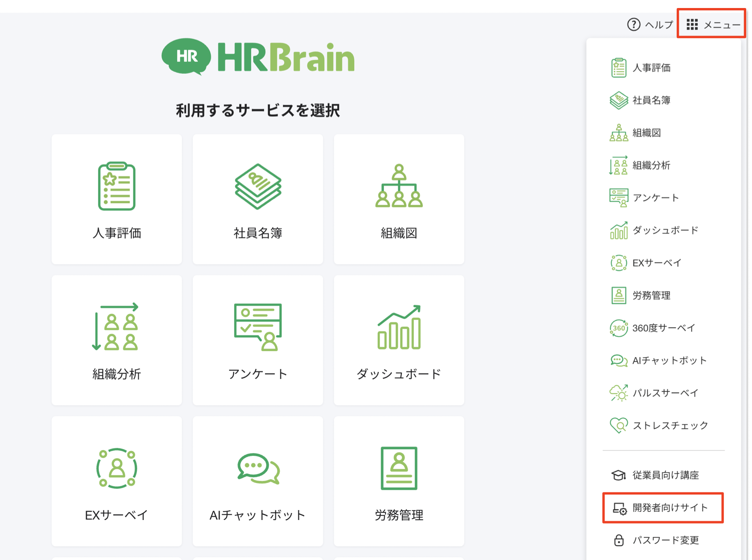752x560 pixels.
Task: Open 開発者向けサイト from the menu
Action: point(663,507)
